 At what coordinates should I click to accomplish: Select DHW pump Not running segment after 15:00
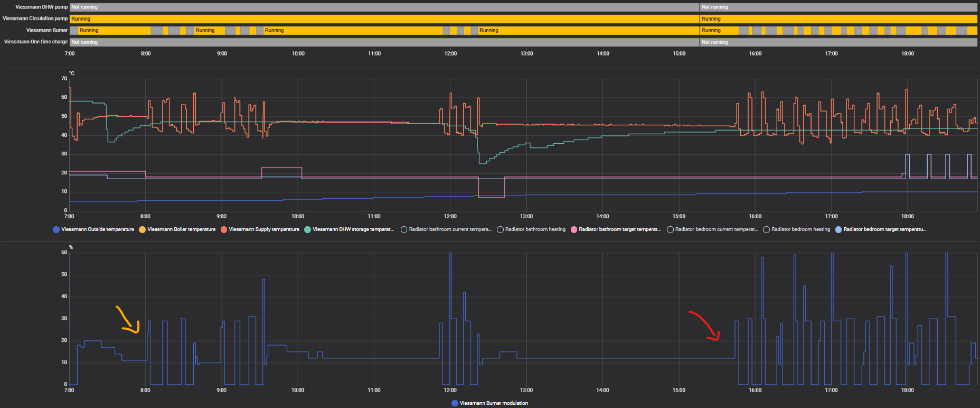click(x=838, y=7)
